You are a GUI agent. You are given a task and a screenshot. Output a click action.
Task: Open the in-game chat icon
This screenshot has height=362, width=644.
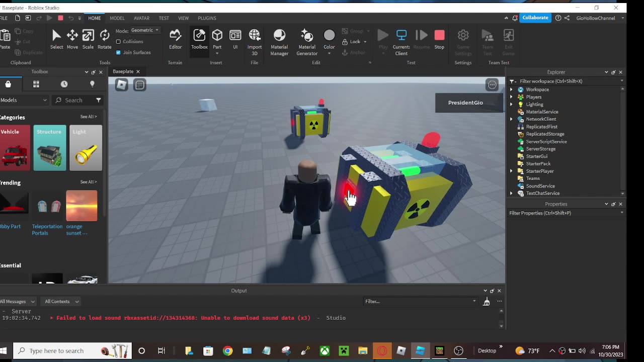(x=140, y=85)
